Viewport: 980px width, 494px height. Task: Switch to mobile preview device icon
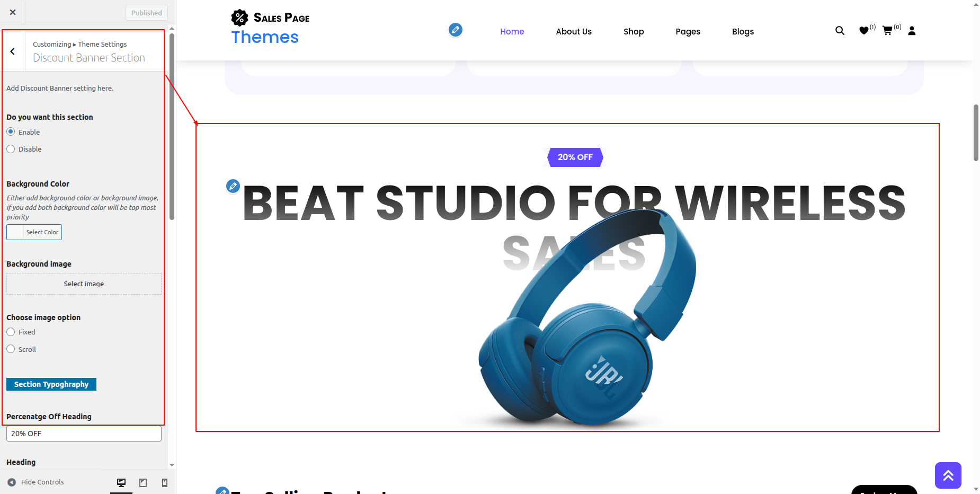pyautogui.click(x=165, y=482)
